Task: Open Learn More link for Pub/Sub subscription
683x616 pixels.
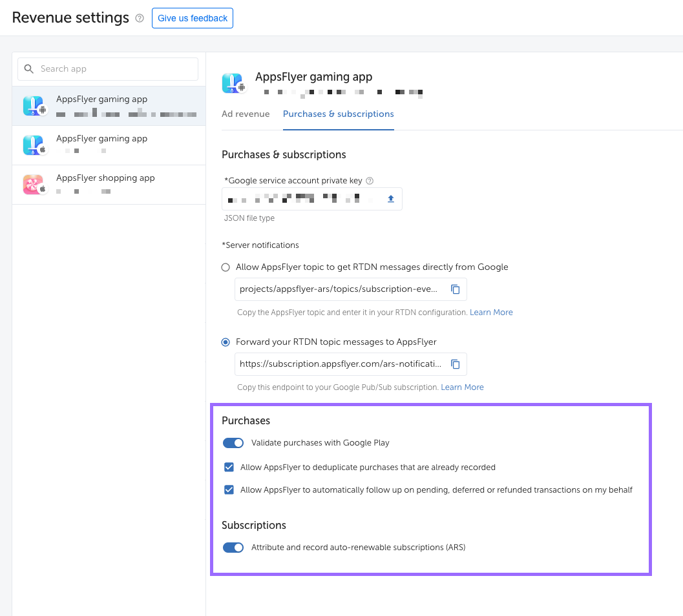Action: [x=462, y=387]
